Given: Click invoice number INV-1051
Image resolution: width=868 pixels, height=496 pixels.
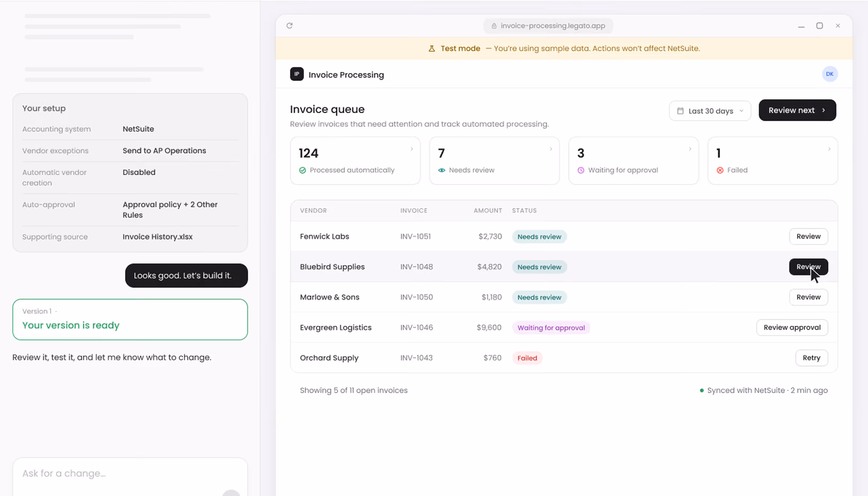Looking at the screenshot, I should pyautogui.click(x=415, y=236).
